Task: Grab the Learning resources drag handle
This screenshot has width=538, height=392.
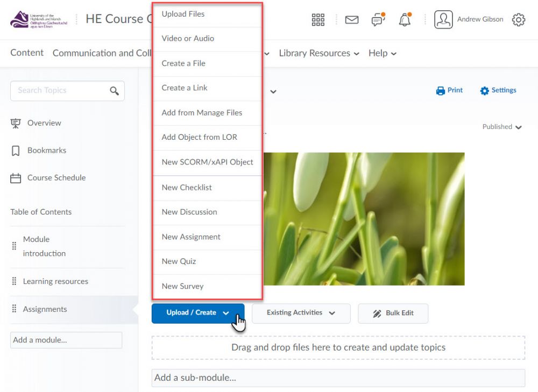Action: click(14, 281)
